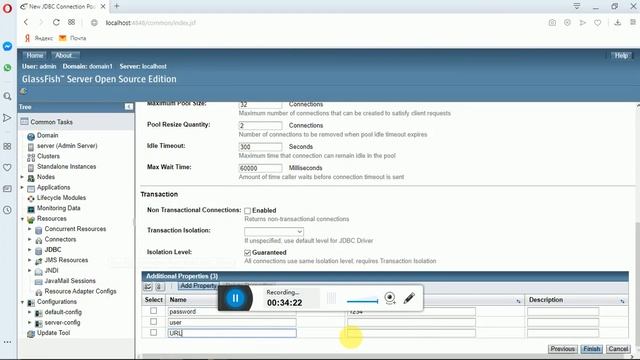The width and height of the screenshot is (640, 360).
Task: Open the sidebar player arrow icon
Action: click(7, 118)
